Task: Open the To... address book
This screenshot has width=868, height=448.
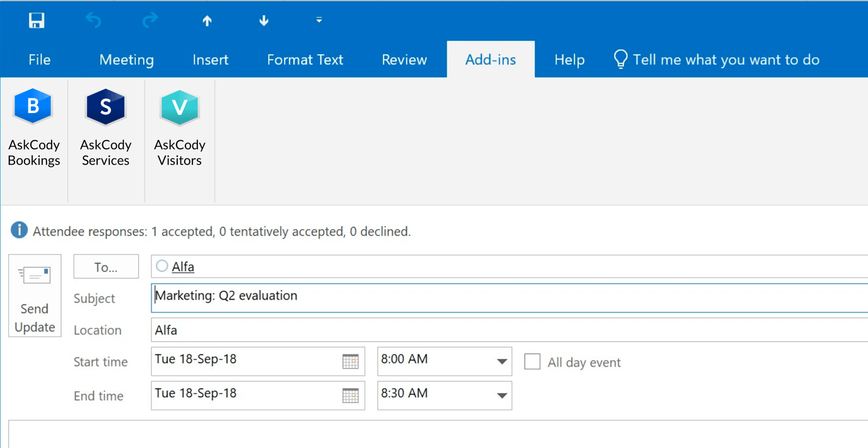Action: coord(105,266)
